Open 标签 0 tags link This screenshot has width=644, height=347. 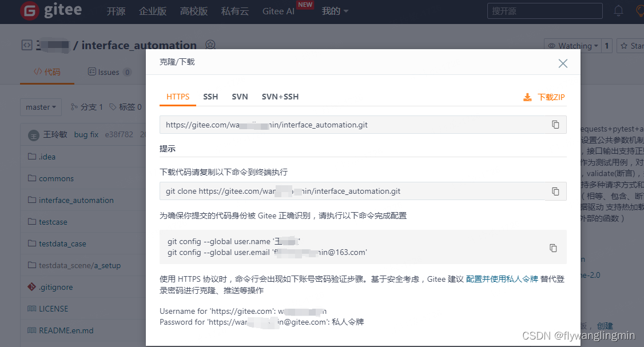click(126, 107)
